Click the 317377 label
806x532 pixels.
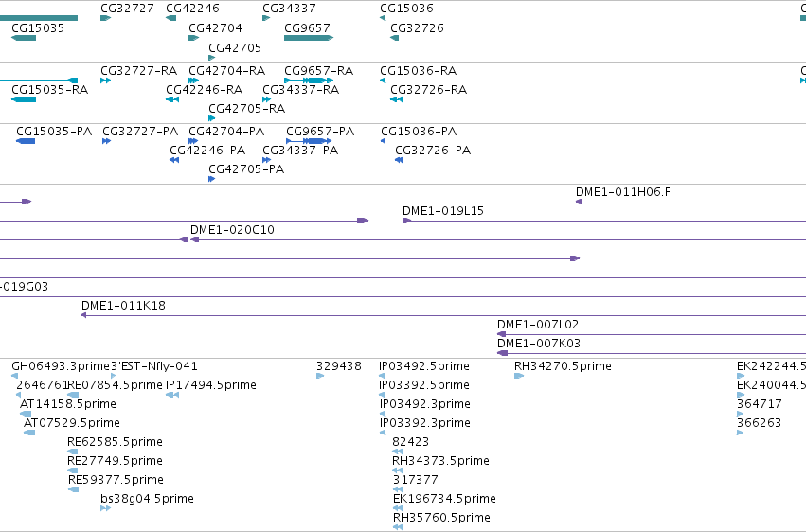pos(416,480)
